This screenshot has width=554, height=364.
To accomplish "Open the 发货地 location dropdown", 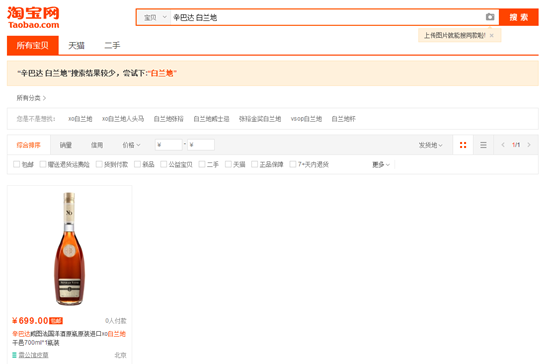I will 430,145.
